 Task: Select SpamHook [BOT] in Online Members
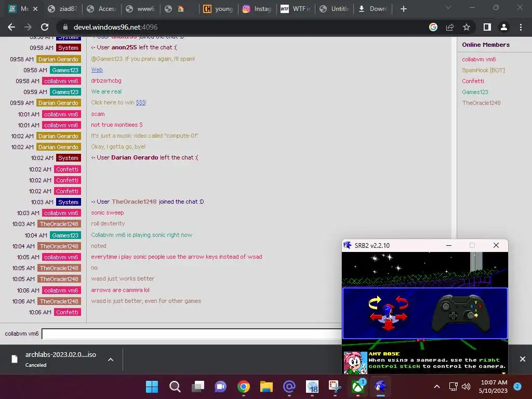(483, 70)
